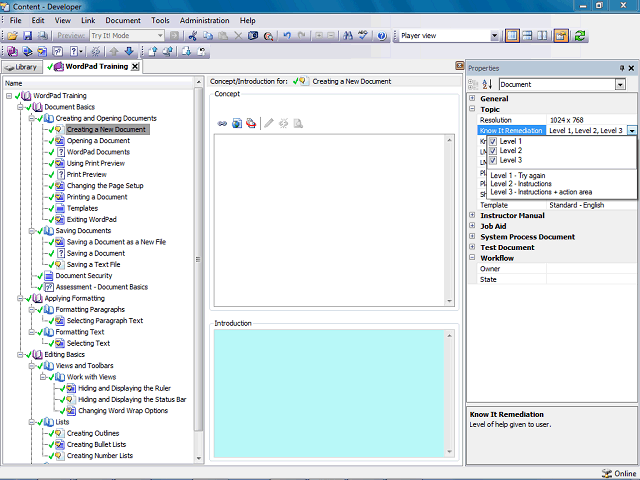Click the Owner value field
This screenshot has height=480, width=640.
[591, 269]
